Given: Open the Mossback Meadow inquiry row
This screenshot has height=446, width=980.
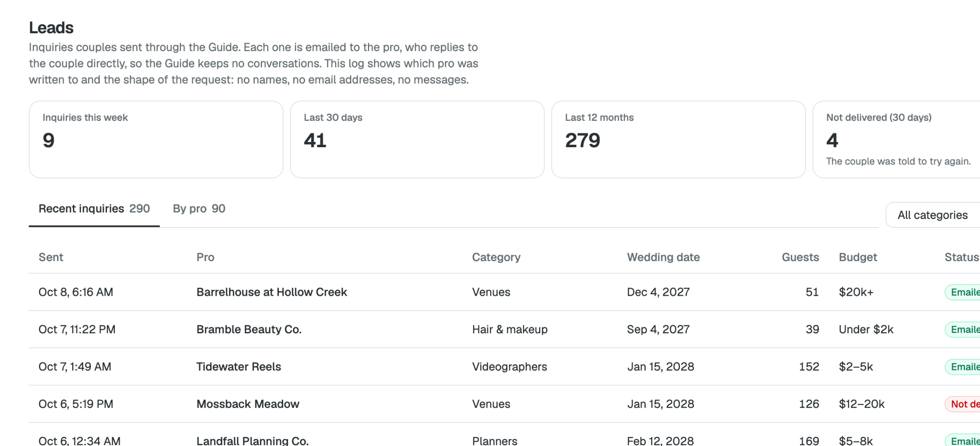Looking at the screenshot, I should [x=505, y=404].
